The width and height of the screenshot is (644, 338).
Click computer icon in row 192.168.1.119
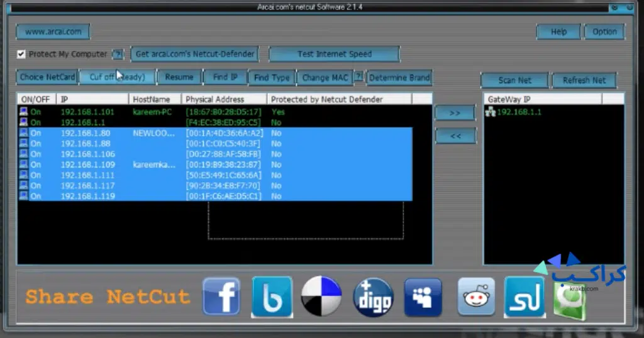click(x=24, y=195)
